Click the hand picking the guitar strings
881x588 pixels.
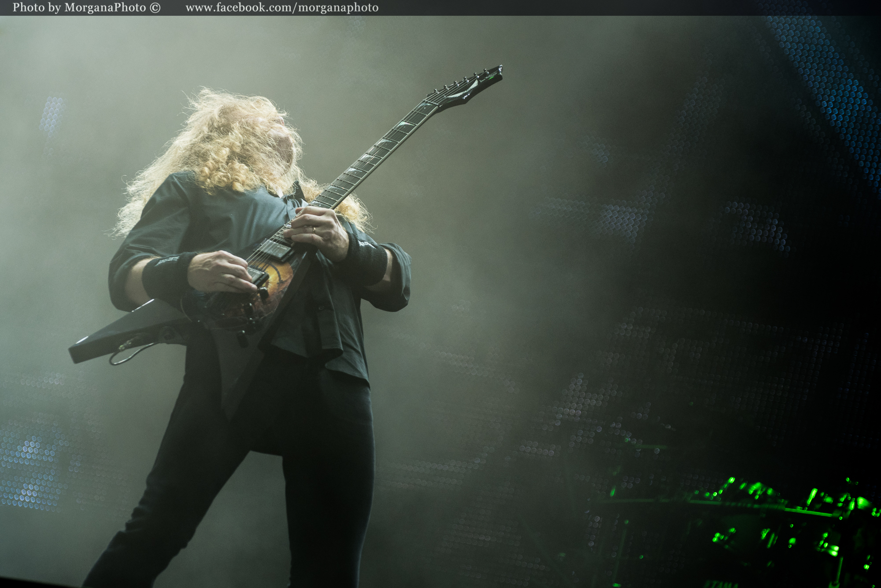click(x=220, y=271)
